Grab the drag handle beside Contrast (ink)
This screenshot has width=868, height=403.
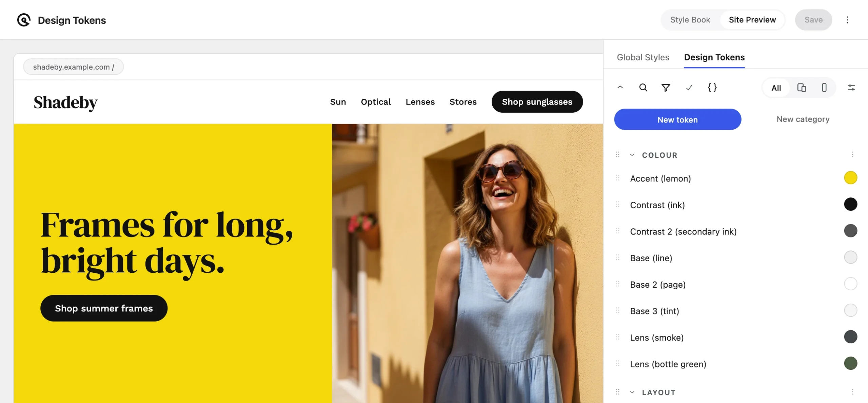coord(617,205)
